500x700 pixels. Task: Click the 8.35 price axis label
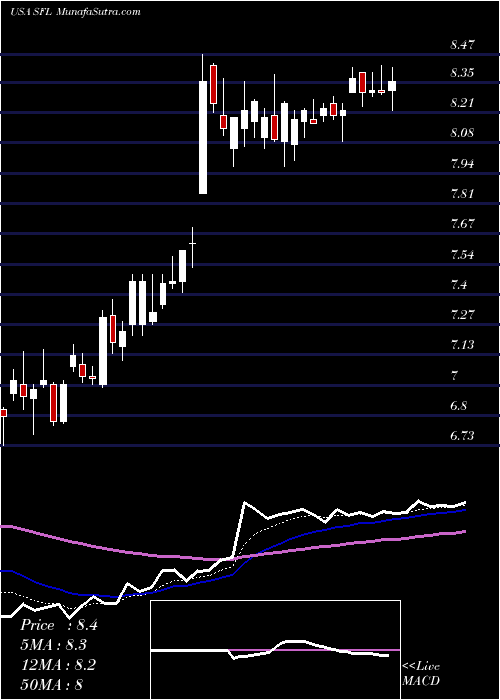tap(463, 73)
